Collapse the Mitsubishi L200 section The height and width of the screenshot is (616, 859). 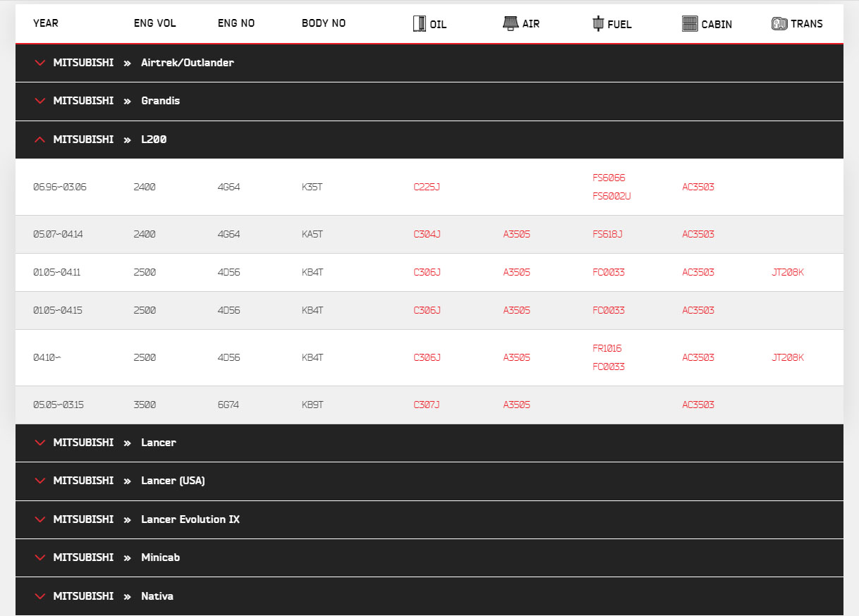[x=429, y=140]
